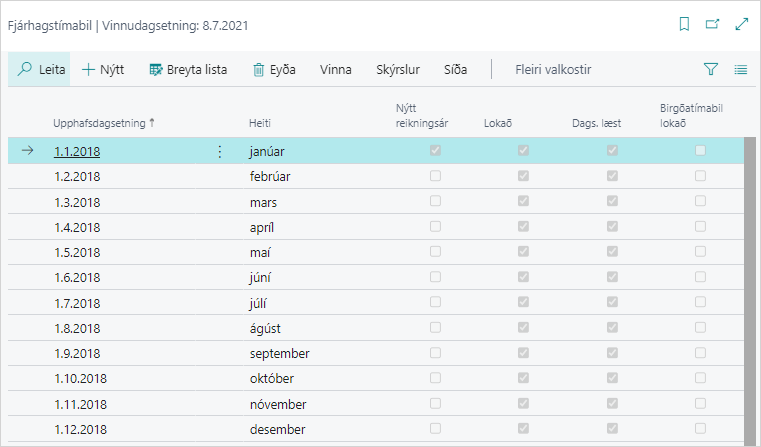Click Eyða trash icon to delete
Screen dimensions: 761x447
[x=259, y=70]
